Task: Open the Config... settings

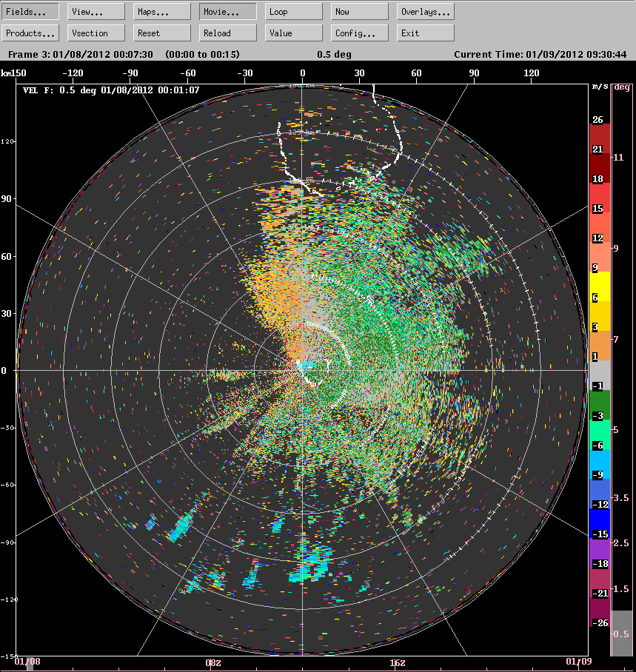Action: tap(360, 33)
